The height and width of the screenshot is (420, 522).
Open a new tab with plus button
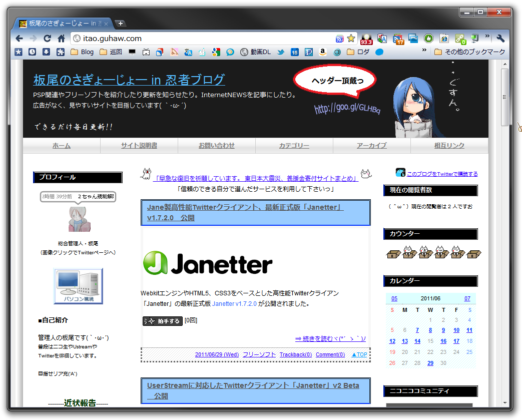121,24
